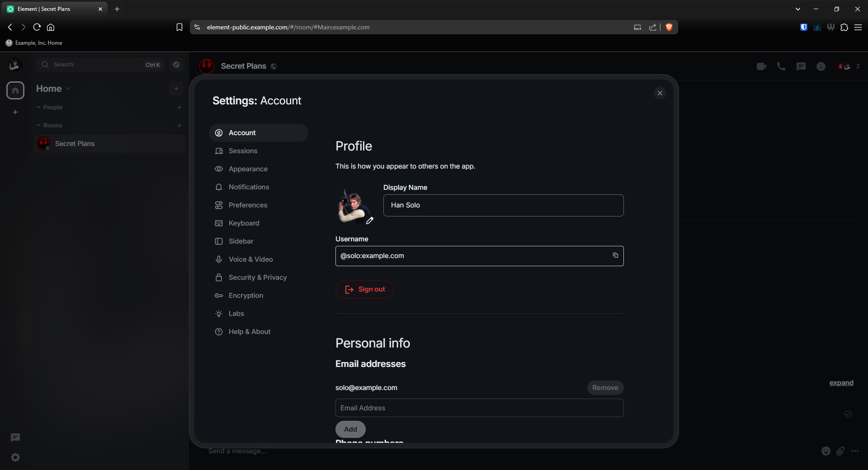Start a voice call with phone icon
868x470 pixels.
781,66
